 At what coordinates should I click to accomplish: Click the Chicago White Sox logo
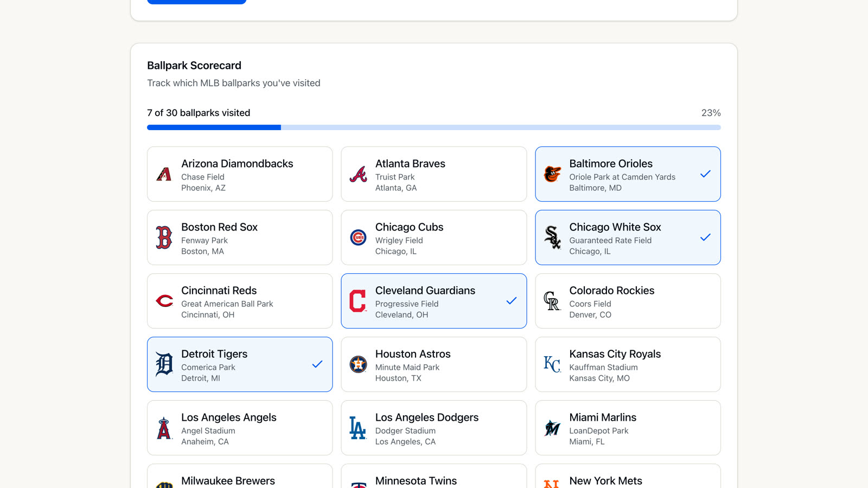coord(552,237)
